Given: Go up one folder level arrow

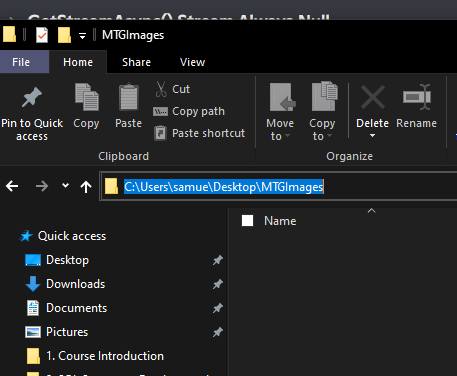Looking at the screenshot, I should [86, 187].
